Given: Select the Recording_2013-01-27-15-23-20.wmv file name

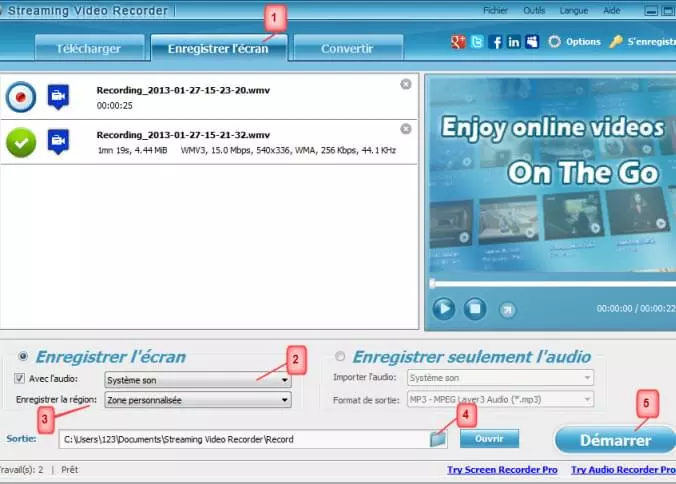Looking at the screenshot, I should click(183, 90).
